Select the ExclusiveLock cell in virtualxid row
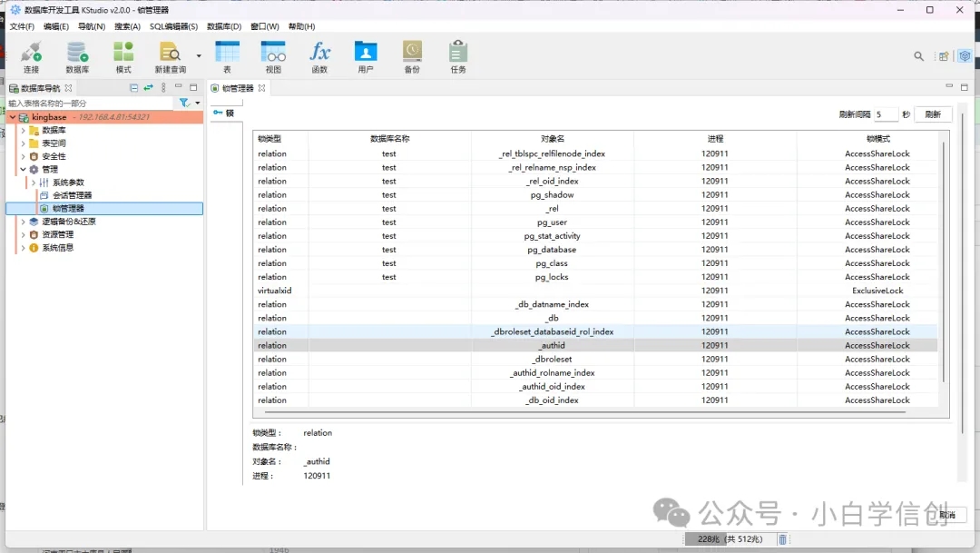Viewport: 980px width, 553px height. click(x=877, y=291)
